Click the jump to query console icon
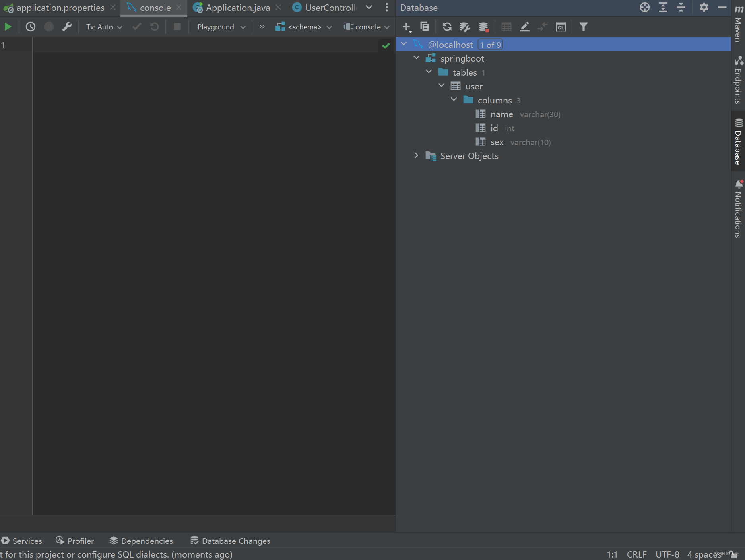 pyautogui.click(x=561, y=27)
